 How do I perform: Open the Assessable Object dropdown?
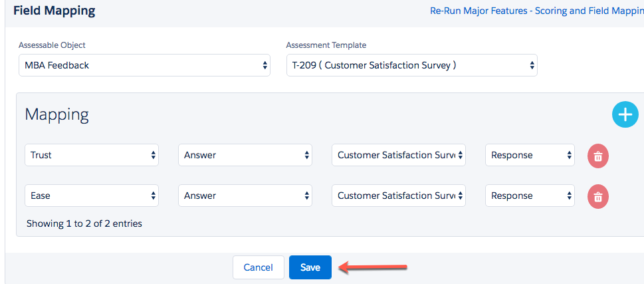point(144,65)
